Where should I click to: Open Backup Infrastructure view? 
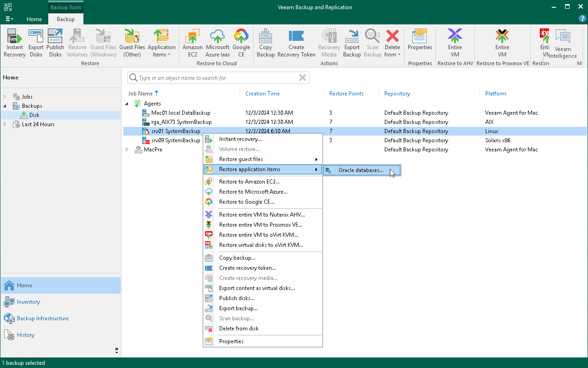(43, 318)
